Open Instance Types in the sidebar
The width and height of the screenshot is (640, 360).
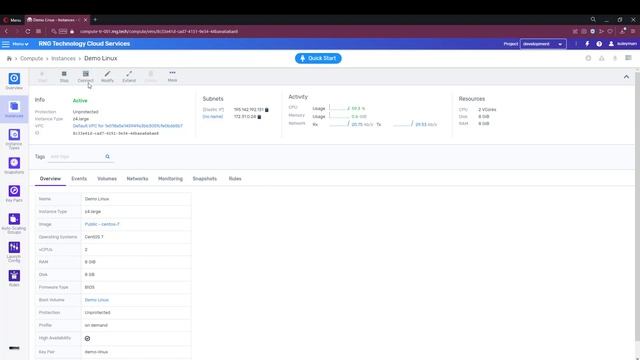tap(14, 139)
